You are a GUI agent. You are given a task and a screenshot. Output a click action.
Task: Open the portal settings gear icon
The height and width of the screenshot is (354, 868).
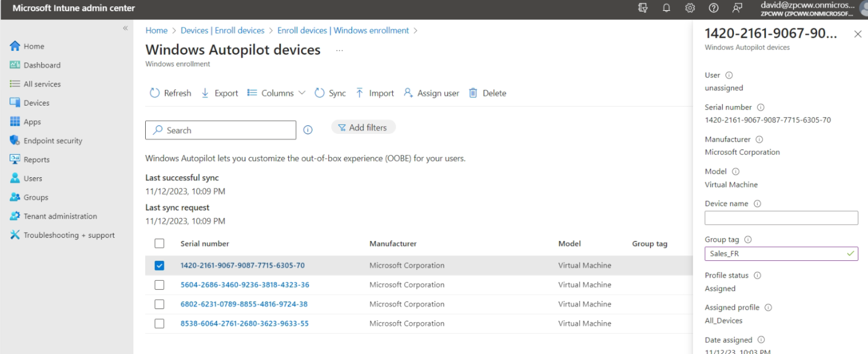tap(689, 9)
